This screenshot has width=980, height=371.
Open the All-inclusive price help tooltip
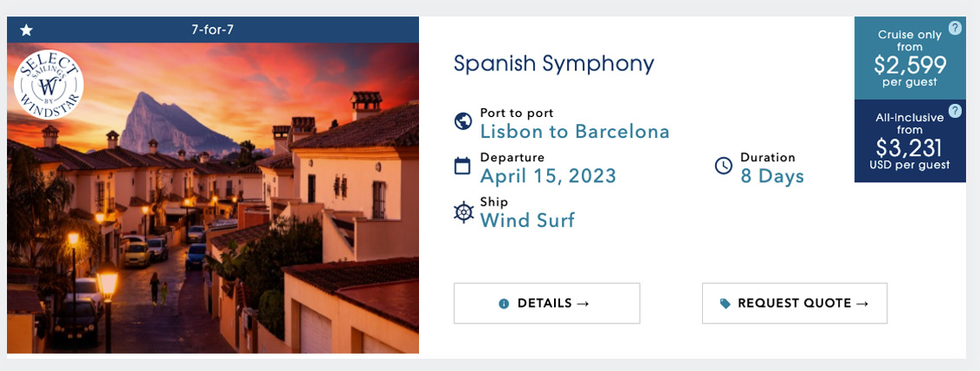coord(955,111)
